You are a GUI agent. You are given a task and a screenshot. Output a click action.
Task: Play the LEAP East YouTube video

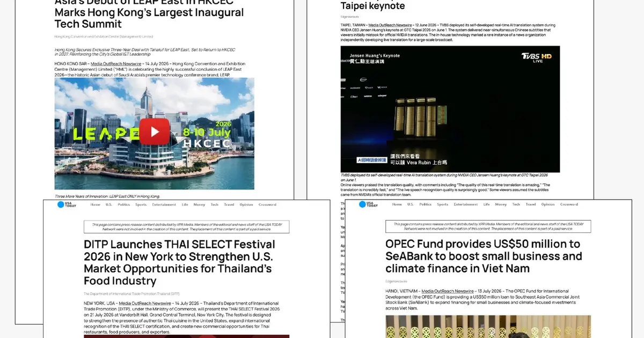coord(155,131)
